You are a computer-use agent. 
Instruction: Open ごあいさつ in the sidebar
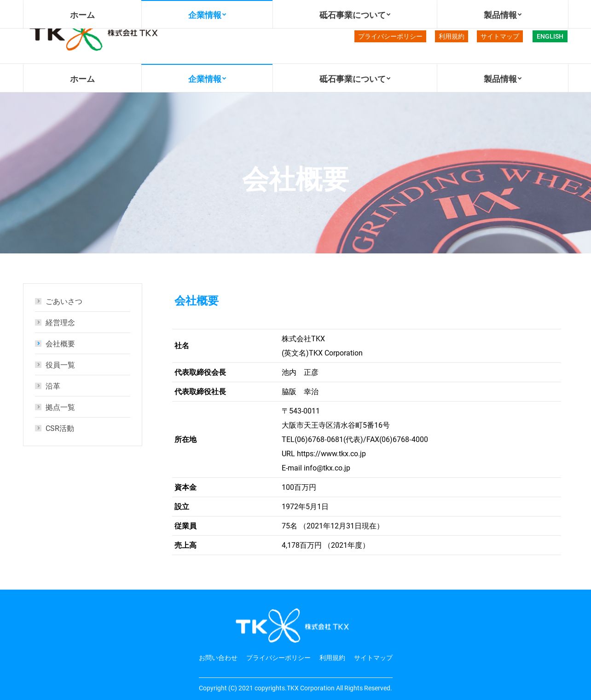click(64, 302)
